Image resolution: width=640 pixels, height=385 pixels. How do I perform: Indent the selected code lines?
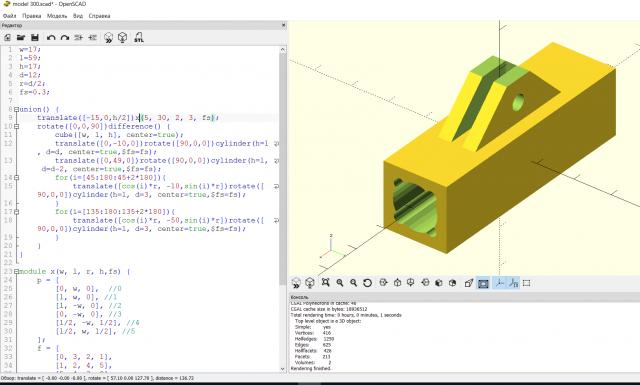(93, 38)
